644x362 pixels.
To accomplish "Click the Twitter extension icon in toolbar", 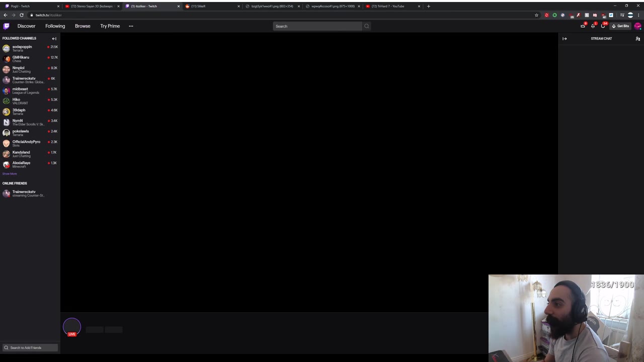I will pyautogui.click(x=611, y=15).
